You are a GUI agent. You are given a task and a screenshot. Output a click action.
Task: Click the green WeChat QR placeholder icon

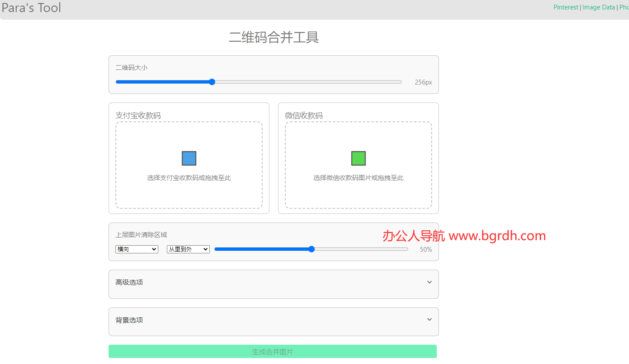(358, 158)
